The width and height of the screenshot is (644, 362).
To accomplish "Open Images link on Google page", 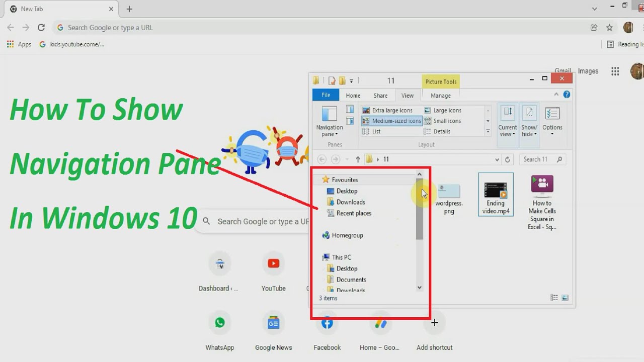I will (x=588, y=71).
